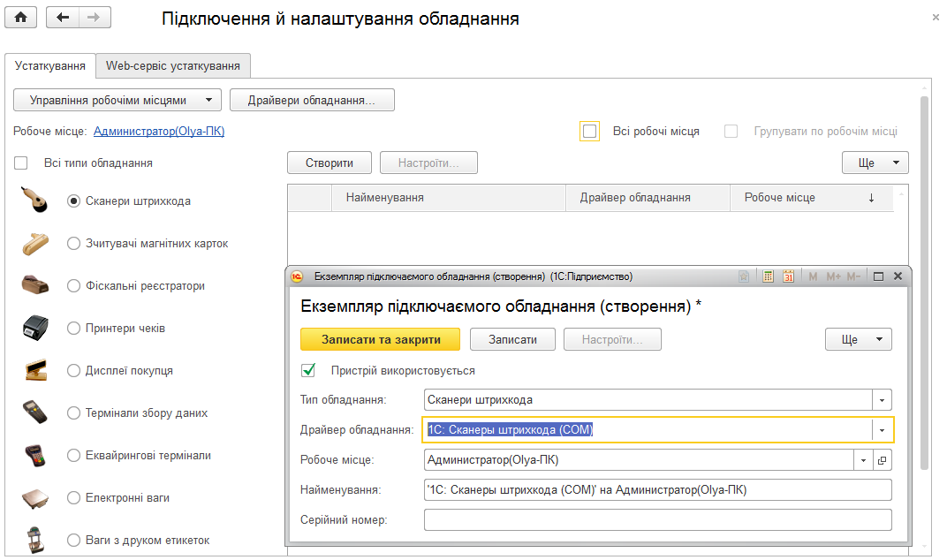
Task: Enable the 'Всі робочі місця' checkbox
Action: click(x=589, y=131)
